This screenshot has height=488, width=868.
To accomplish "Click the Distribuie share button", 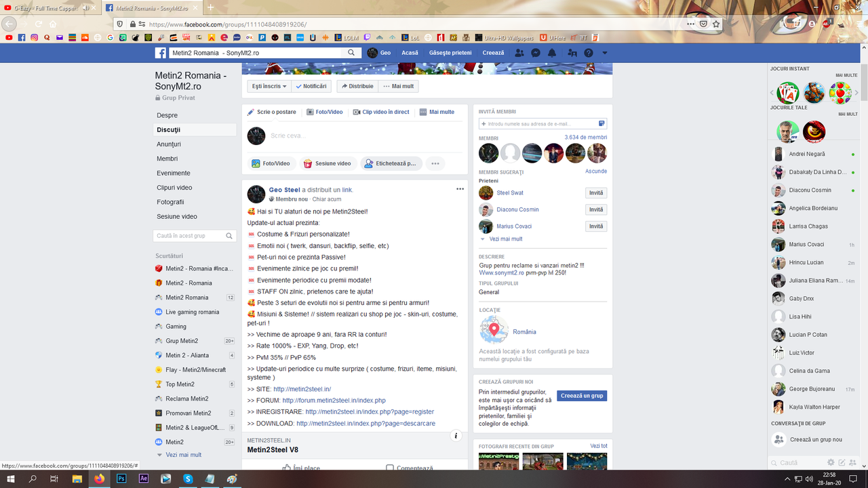I will pos(357,86).
